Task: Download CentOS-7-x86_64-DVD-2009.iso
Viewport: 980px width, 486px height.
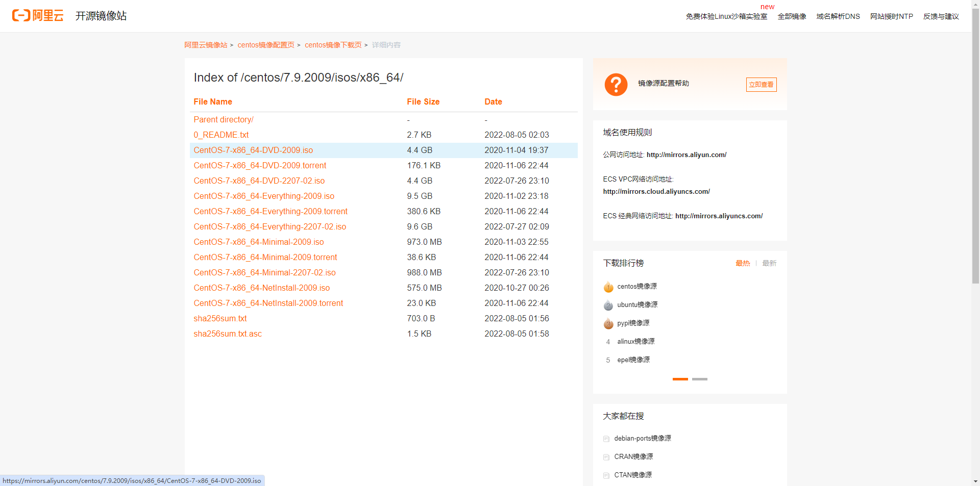Action: click(x=253, y=150)
